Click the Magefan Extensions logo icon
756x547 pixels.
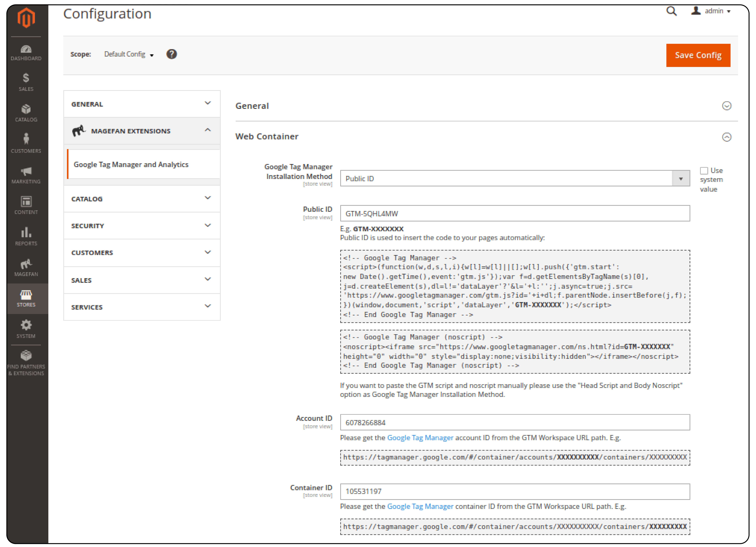[x=79, y=131]
